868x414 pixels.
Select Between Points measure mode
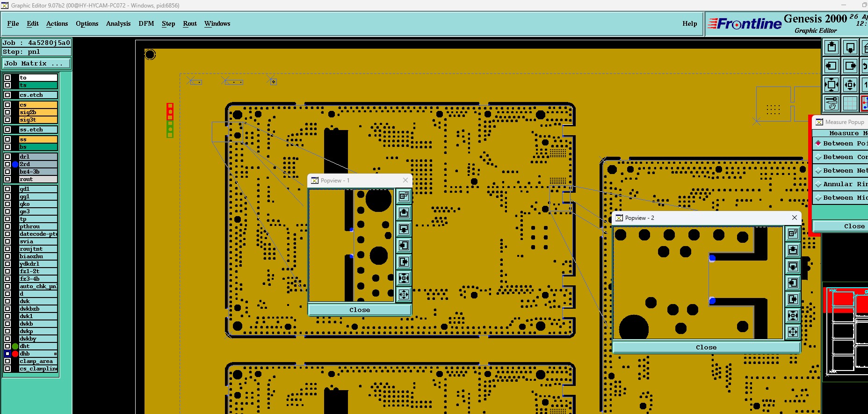pyautogui.click(x=840, y=144)
